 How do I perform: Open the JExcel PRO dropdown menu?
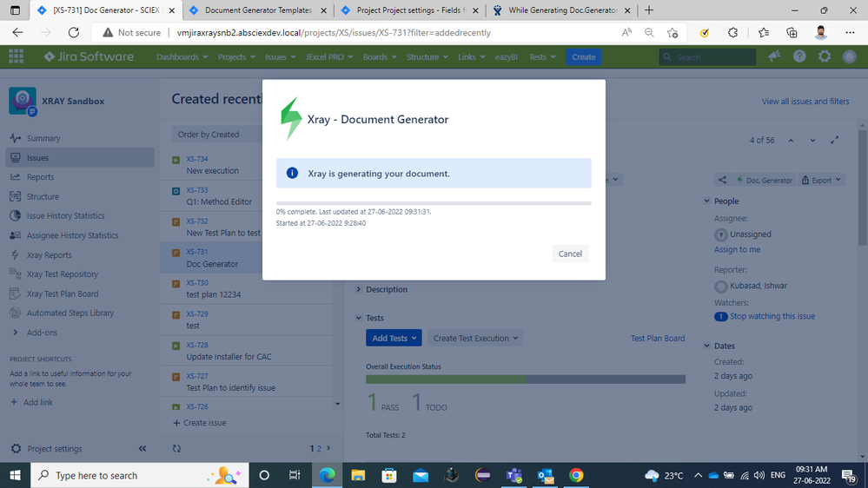coord(328,57)
